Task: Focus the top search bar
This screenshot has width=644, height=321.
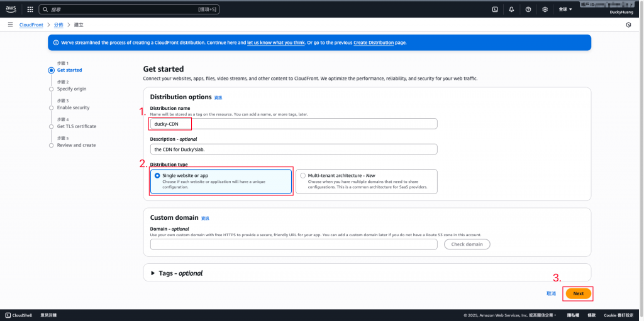Action: (129, 9)
